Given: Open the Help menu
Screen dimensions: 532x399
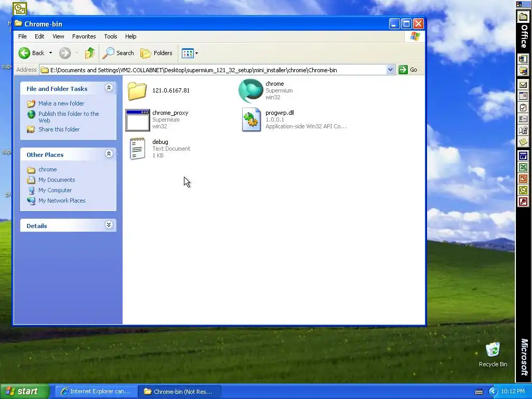Looking at the screenshot, I should (130, 36).
